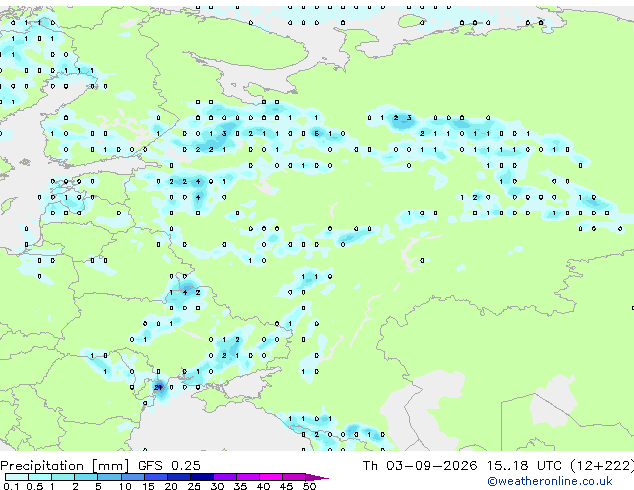Click the "GFS 0.25" model label

169,466
